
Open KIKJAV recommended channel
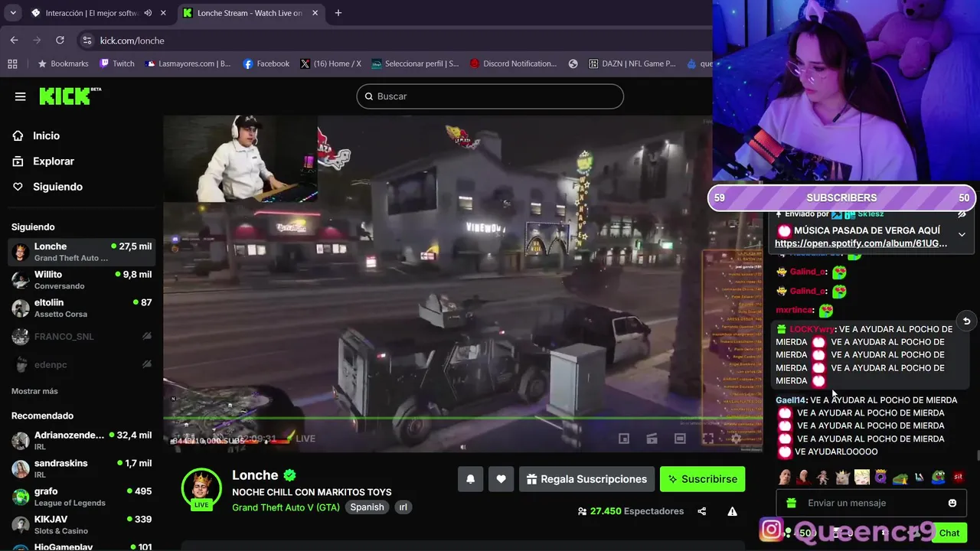coord(81,525)
